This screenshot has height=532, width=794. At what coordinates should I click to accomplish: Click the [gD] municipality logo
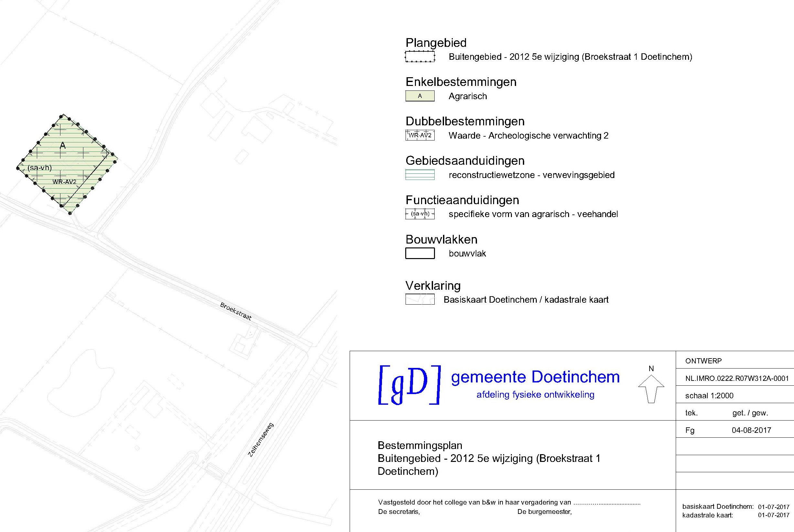click(x=409, y=385)
